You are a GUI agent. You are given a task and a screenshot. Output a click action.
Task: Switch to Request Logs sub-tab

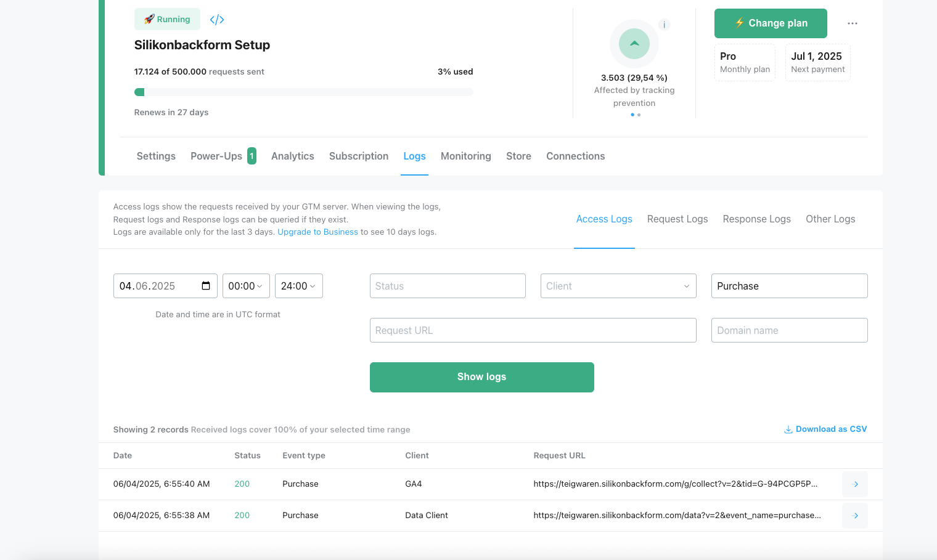point(677,219)
